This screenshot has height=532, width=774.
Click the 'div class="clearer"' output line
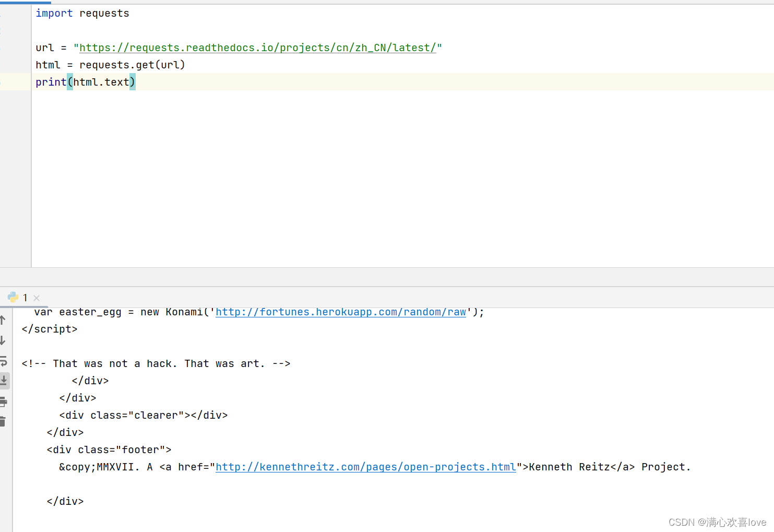pyautogui.click(x=144, y=415)
